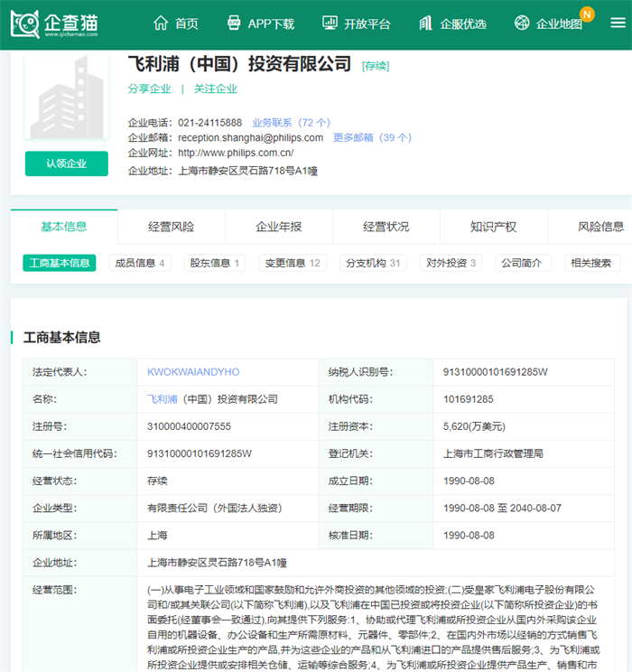632x672 pixels.
Task: Open 更多邮箱 (39 个) link
Action: 372,137
